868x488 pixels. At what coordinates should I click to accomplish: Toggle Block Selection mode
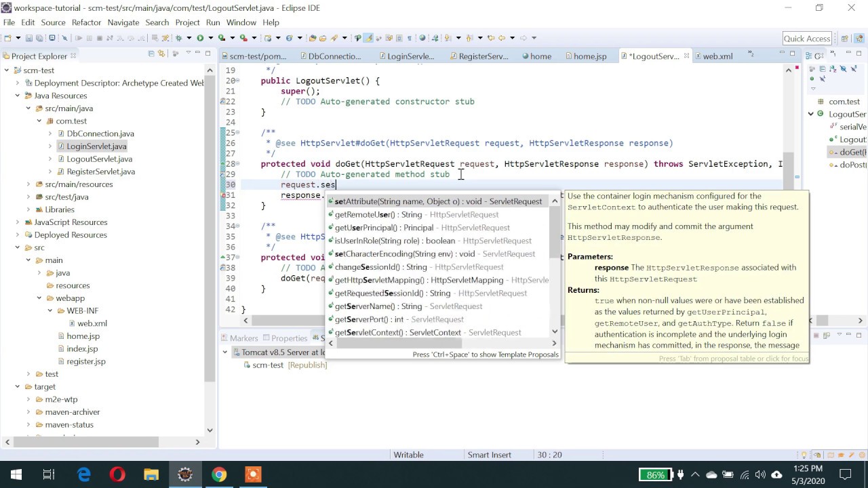399,38
